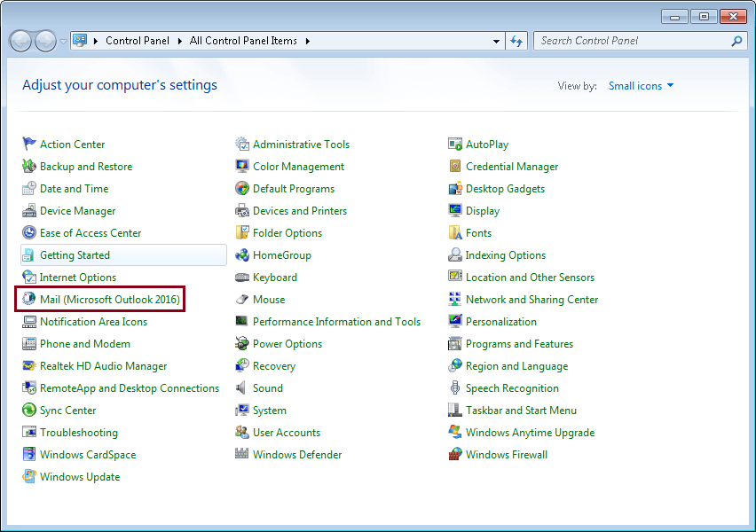Viewport: 756px width, 532px height.
Task: Open Phone and Modem link
Action: pos(85,344)
